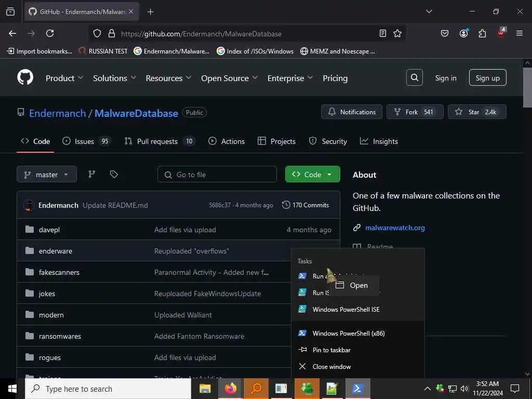Click the Windows taskbar search box
Image resolution: width=532 pixels, height=399 pixels.
tap(108, 389)
